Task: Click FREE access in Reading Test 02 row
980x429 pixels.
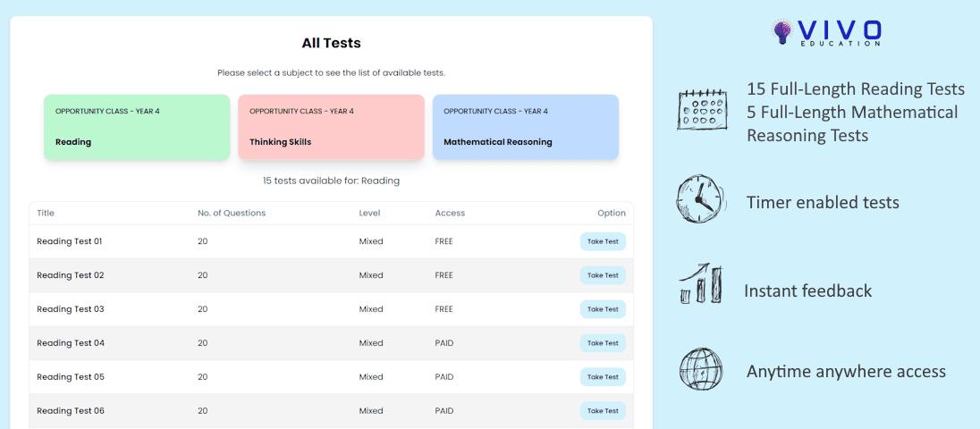Action: coord(444,275)
